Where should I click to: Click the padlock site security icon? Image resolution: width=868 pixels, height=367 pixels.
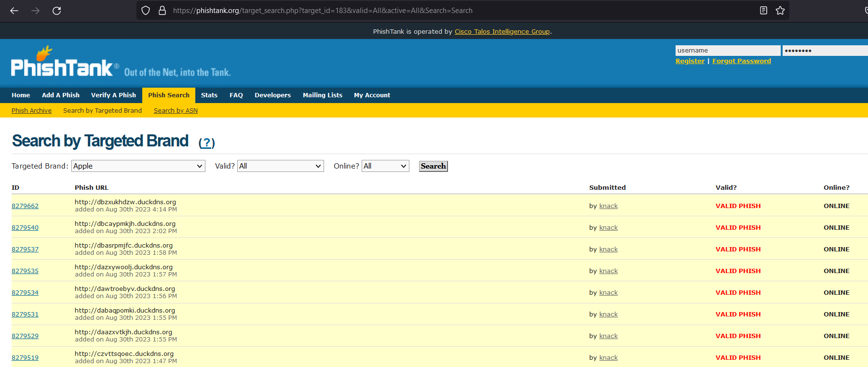coord(162,11)
